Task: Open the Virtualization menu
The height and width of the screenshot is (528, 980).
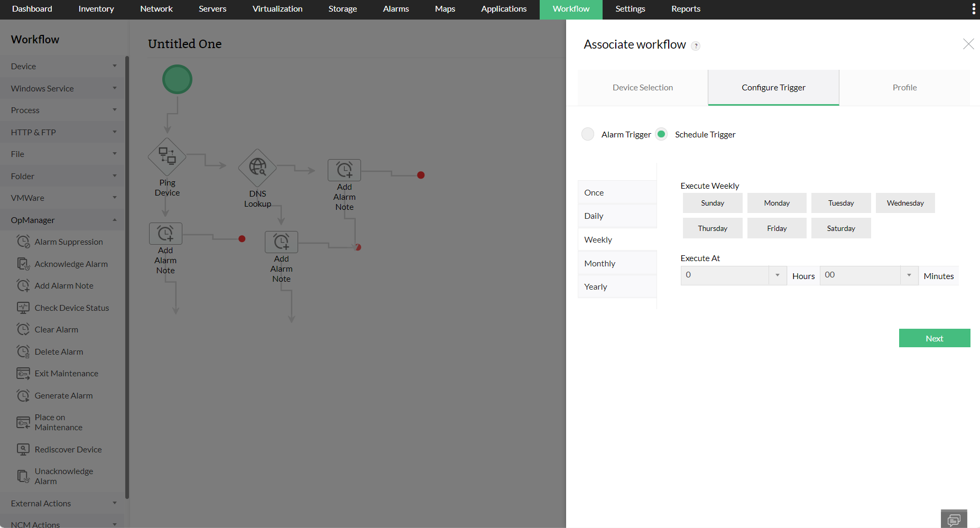Action: click(x=278, y=9)
